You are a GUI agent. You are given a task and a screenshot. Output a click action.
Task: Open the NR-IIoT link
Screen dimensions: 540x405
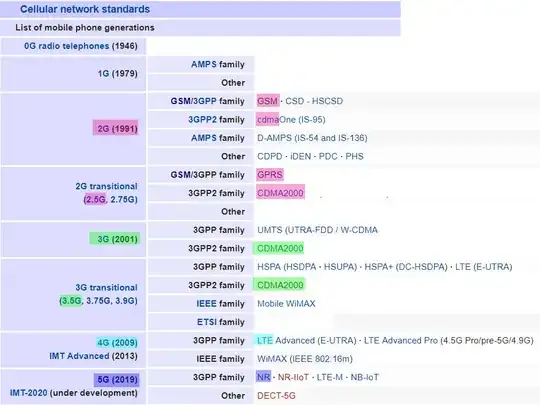click(293, 377)
